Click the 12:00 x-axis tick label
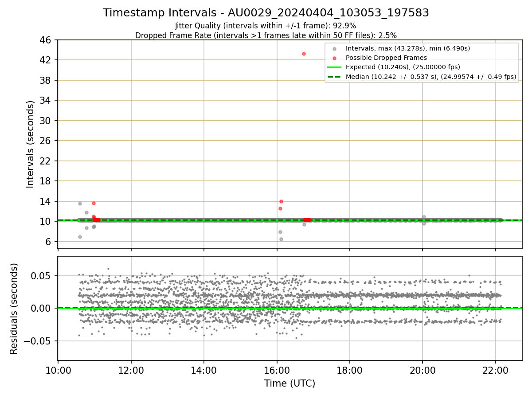 [131, 370]
